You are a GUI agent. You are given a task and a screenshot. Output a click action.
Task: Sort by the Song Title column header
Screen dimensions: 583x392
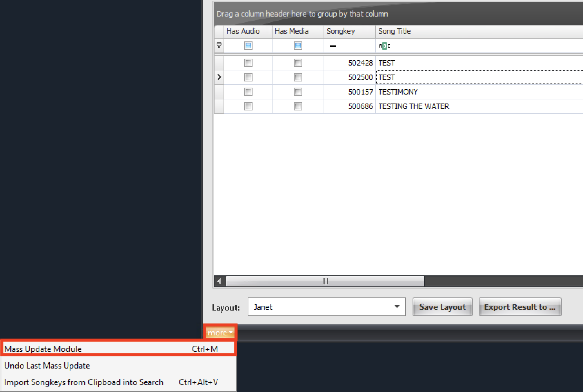[x=394, y=31]
